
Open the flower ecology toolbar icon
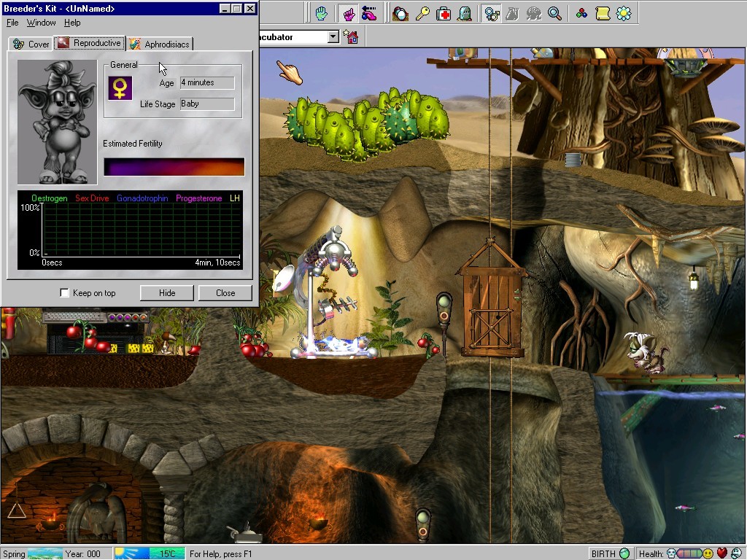[x=624, y=13]
